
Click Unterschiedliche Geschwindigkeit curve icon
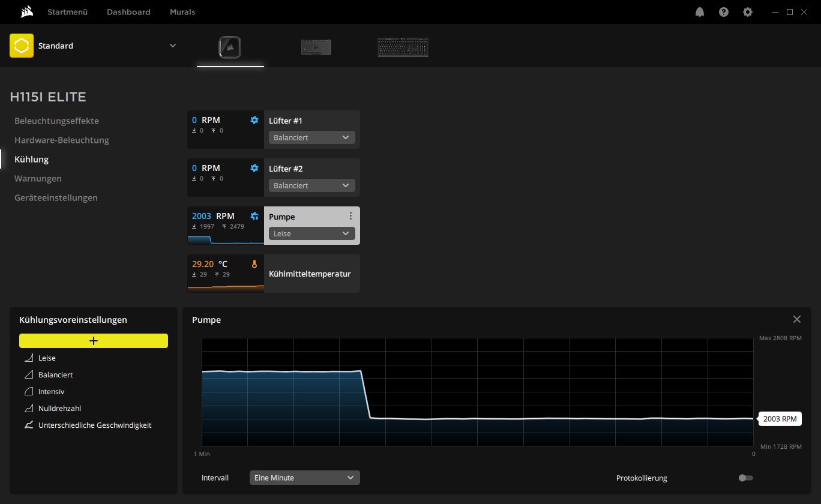(28, 425)
